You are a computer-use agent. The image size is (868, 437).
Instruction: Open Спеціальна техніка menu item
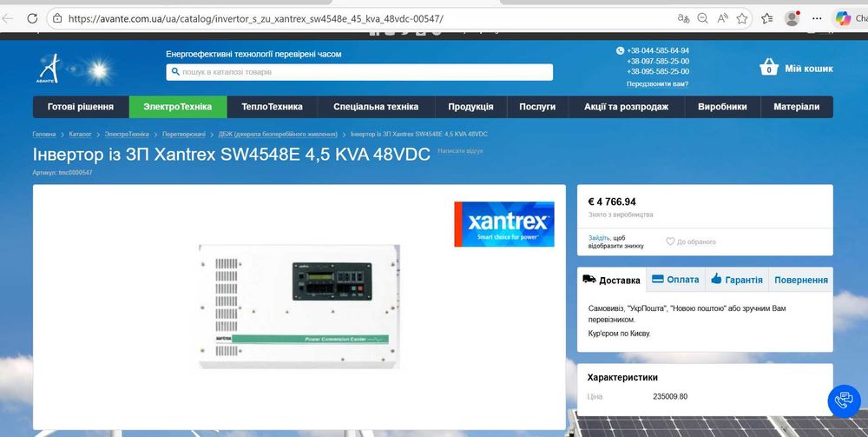376,107
